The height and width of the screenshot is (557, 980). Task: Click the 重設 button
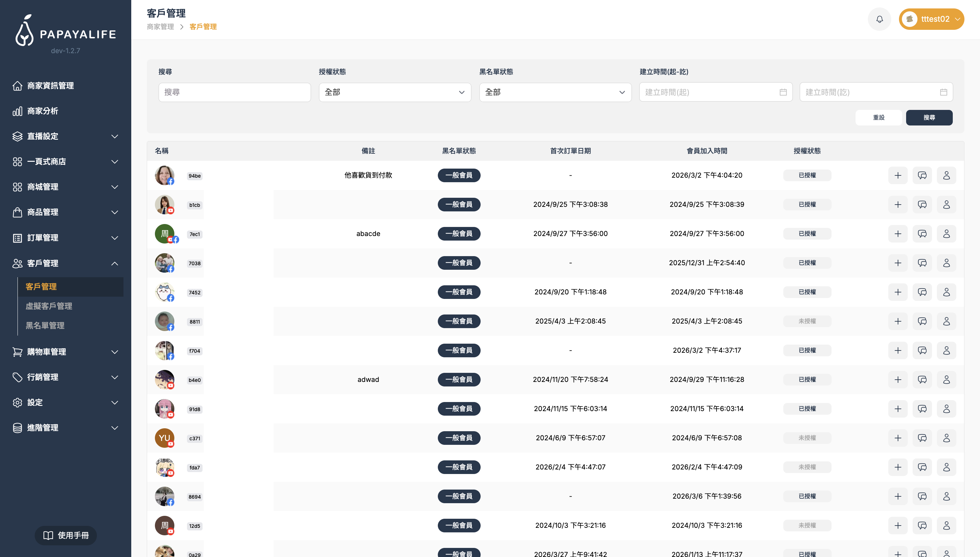click(x=878, y=117)
